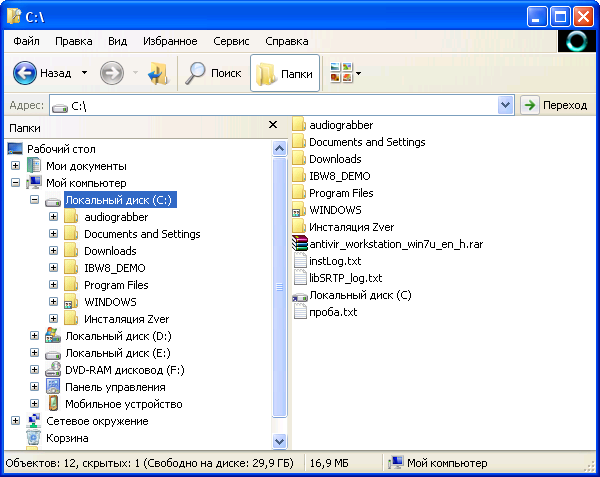Expand IBW8_DEMO tree node

tap(54, 267)
